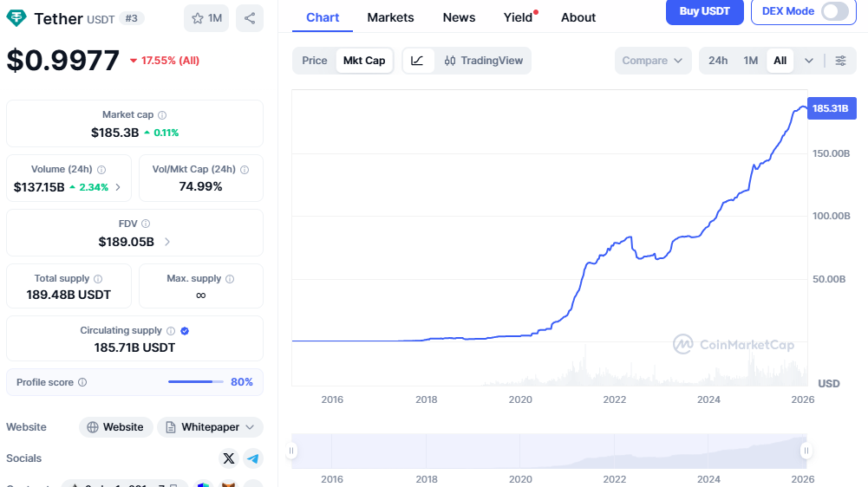Set chart range to All
Image resolution: width=868 pixels, height=487 pixels.
point(780,61)
